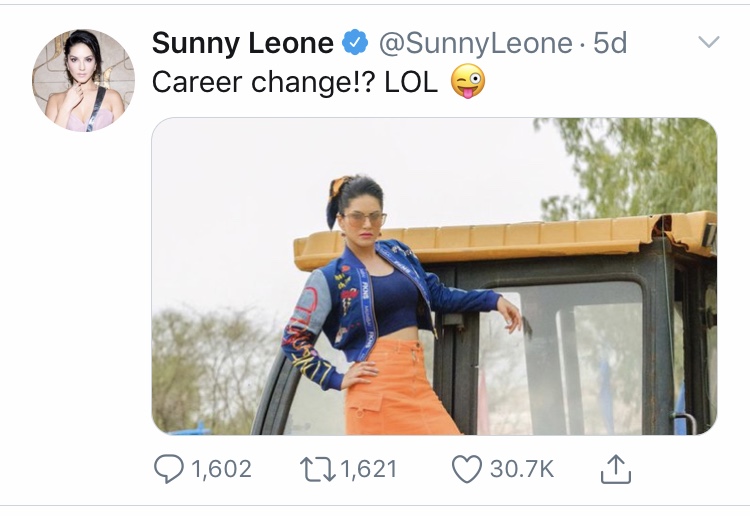Click the blank space below the profile avatar
Screen dimensions: 750x516
pyautogui.click(x=83, y=300)
